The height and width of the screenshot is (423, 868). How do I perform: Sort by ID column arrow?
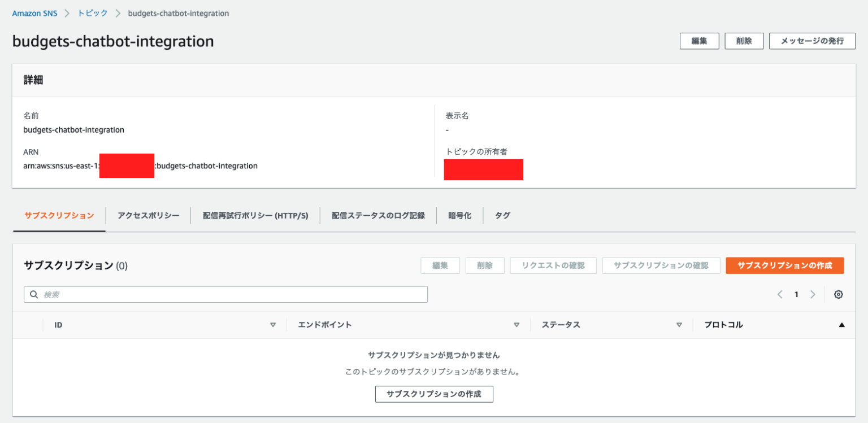[x=273, y=325]
